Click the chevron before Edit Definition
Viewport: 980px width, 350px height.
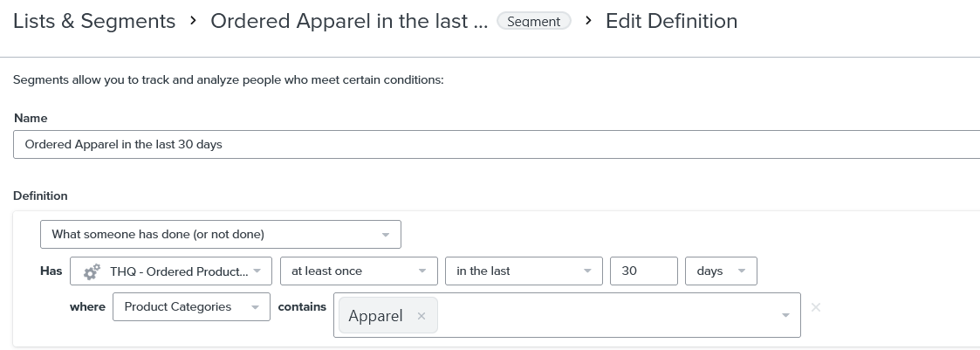[588, 21]
